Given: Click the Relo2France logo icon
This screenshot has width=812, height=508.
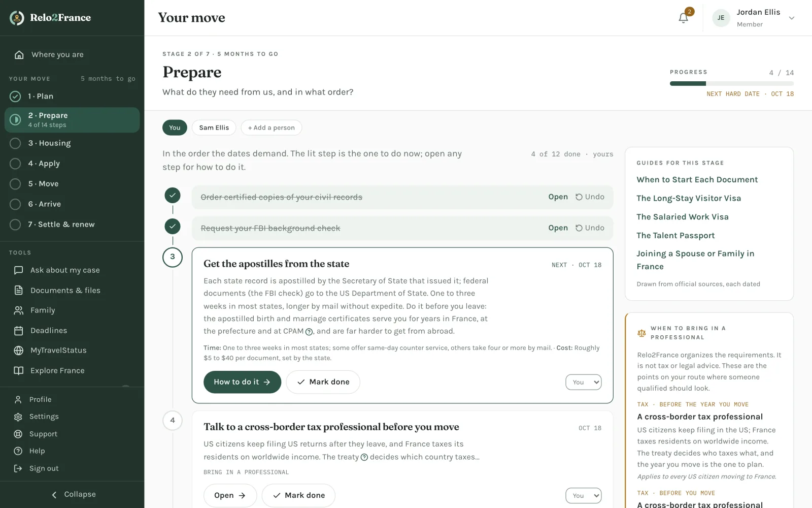Looking at the screenshot, I should point(17,18).
